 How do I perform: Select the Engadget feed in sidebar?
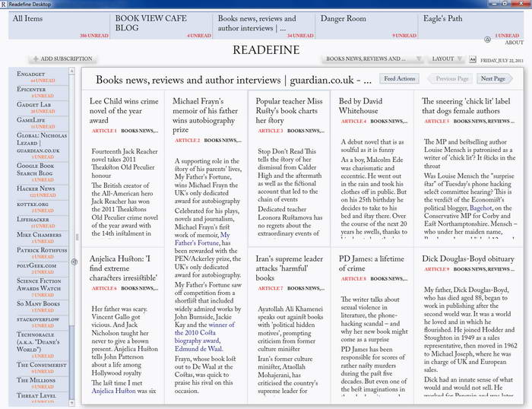click(x=39, y=77)
